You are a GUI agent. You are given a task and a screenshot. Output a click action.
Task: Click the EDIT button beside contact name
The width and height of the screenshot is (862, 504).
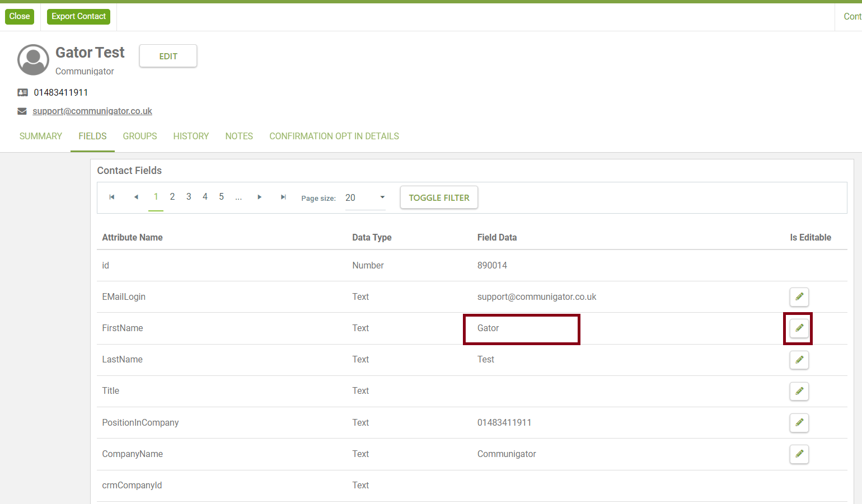tap(168, 56)
